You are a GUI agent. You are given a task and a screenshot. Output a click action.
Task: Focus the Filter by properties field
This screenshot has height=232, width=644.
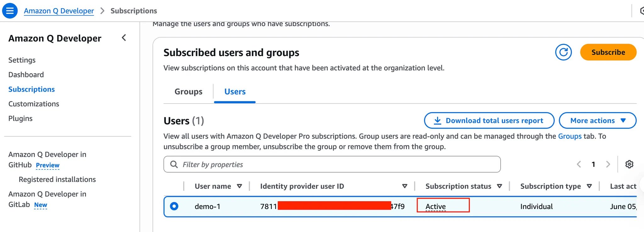[x=332, y=164]
